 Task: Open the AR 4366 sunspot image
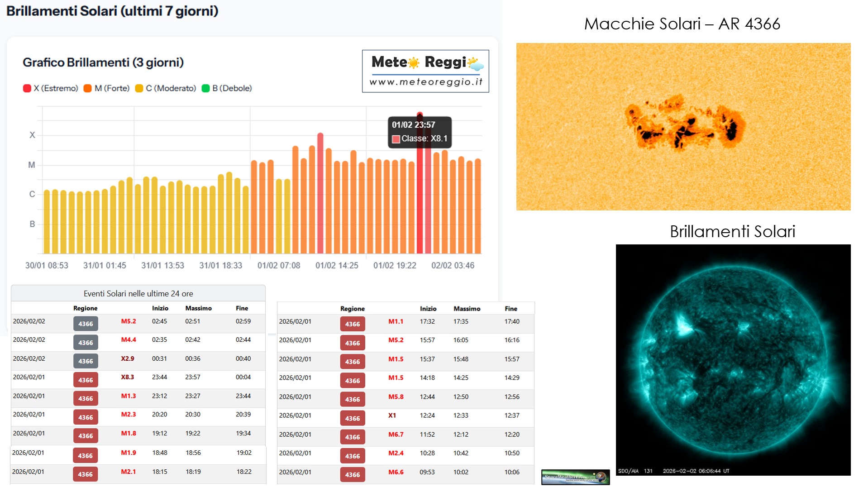pyautogui.click(x=683, y=127)
